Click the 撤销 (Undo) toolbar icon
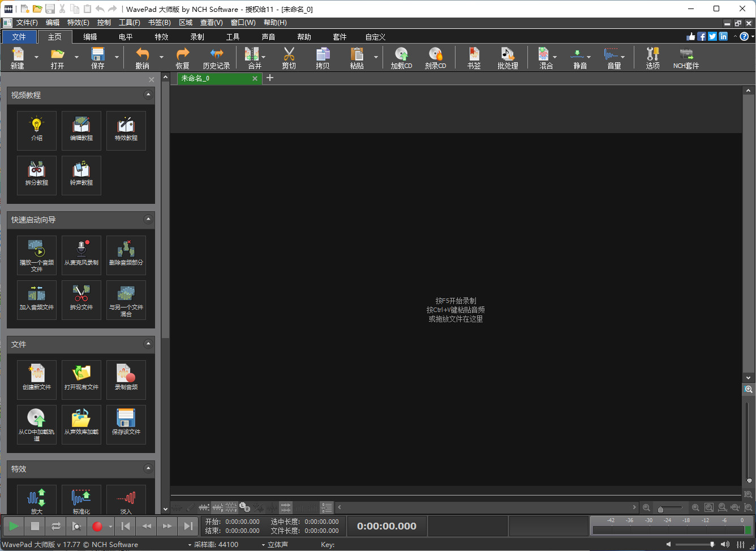756x551 pixels. point(142,58)
